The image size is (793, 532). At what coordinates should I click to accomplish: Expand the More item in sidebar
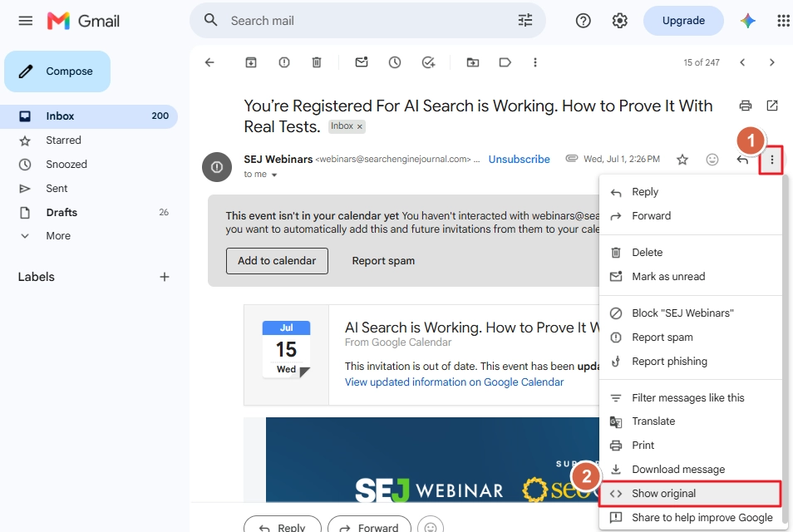(x=58, y=236)
